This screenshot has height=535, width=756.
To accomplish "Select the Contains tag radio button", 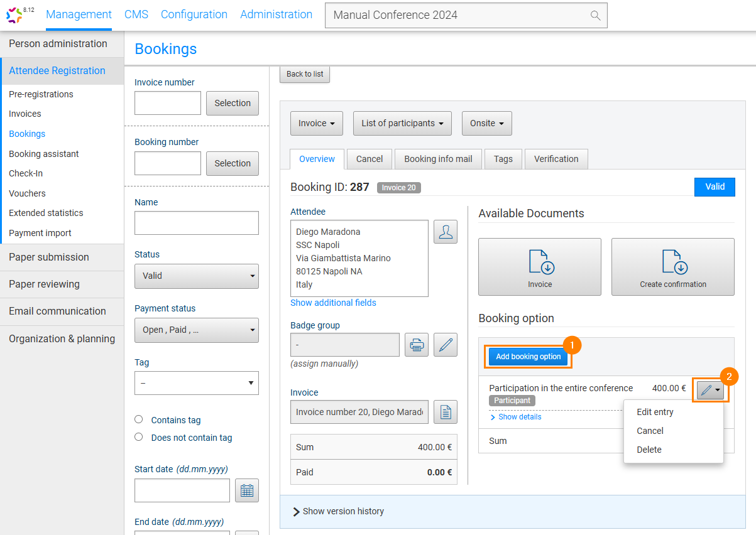I will click(x=139, y=419).
